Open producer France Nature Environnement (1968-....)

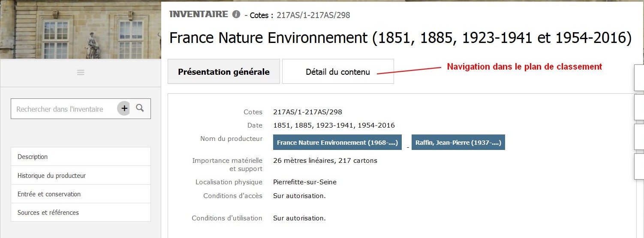(337, 143)
